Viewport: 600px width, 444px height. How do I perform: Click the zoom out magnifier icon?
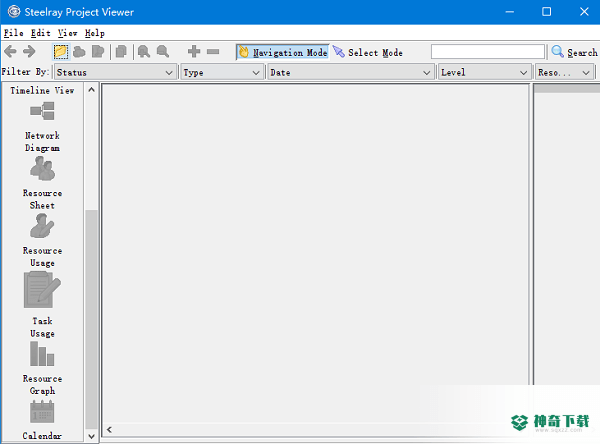[x=163, y=52]
